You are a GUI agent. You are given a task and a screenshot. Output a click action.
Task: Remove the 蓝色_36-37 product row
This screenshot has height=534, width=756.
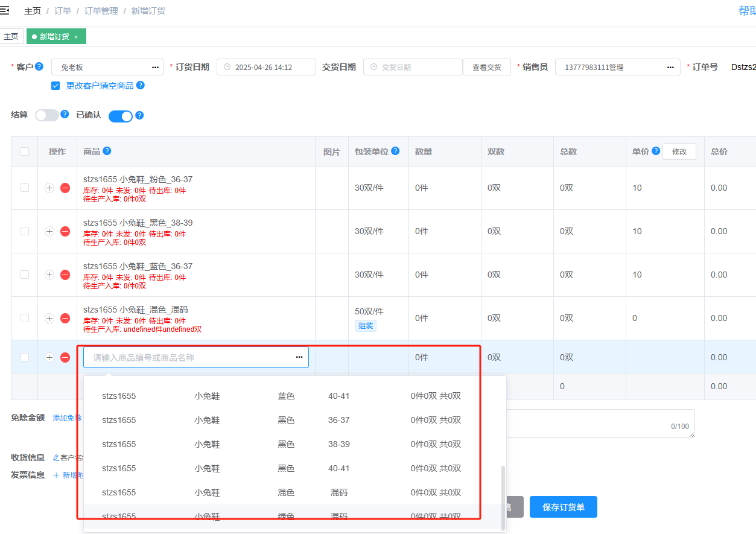pyautogui.click(x=65, y=275)
